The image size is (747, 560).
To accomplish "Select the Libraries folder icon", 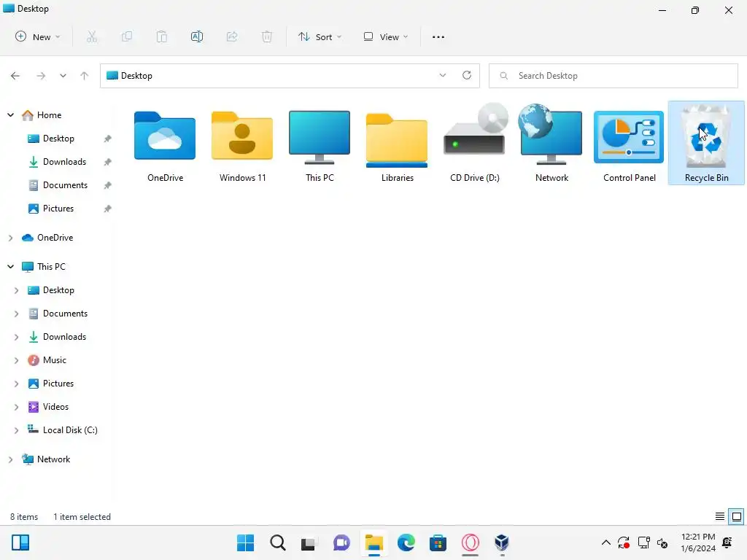I will [397, 144].
